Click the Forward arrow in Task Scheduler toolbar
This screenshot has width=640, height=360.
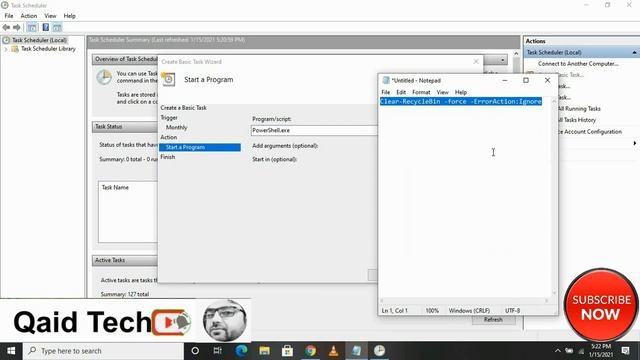[x=17, y=27]
